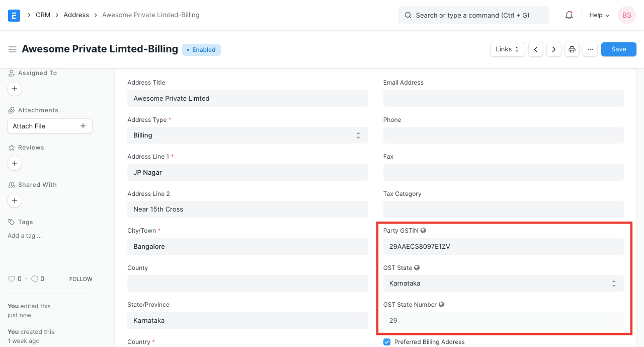
Task: Click into the Party GSTIN field
Action: tap(503, 246)
